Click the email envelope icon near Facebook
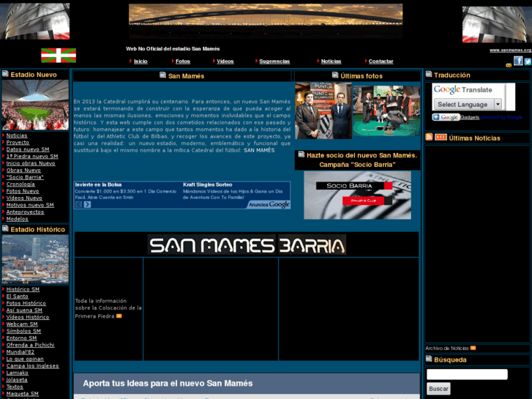 (x=509, y=65)
